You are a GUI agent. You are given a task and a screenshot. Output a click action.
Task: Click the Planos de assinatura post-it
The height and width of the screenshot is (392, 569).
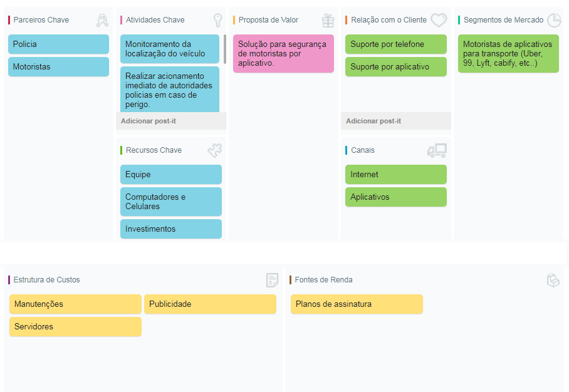click(x=356, y=304)
